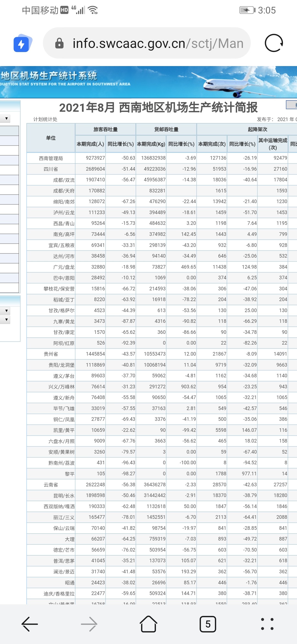Open the upper of the two stacked sidebar dropdowns
The width and height of the screenshot is (297, 644).
point(6,311)
